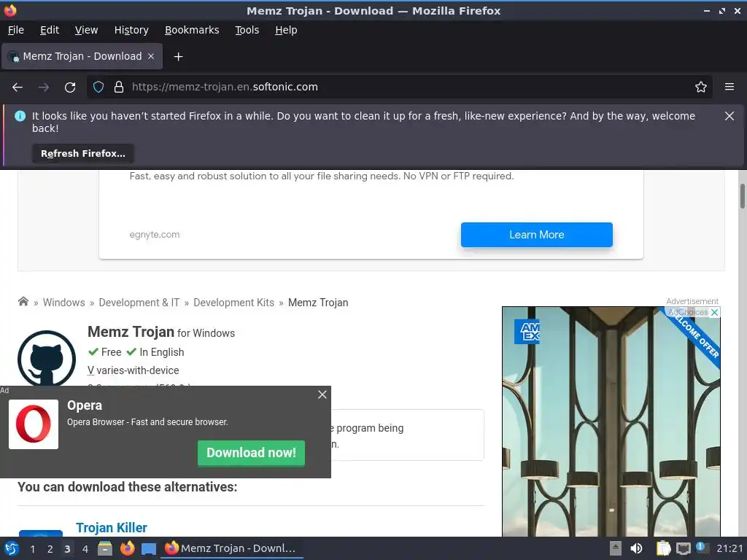Go to the Softonic home breadcrumb icon

[x=23, y=302]
